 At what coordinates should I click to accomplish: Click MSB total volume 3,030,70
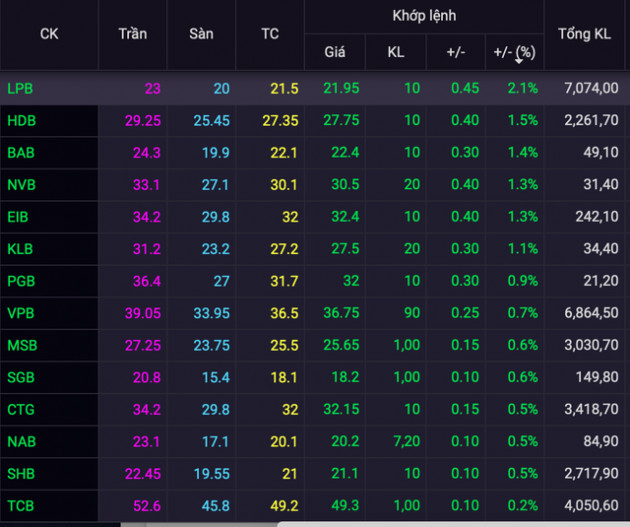[x=591, y=345]
